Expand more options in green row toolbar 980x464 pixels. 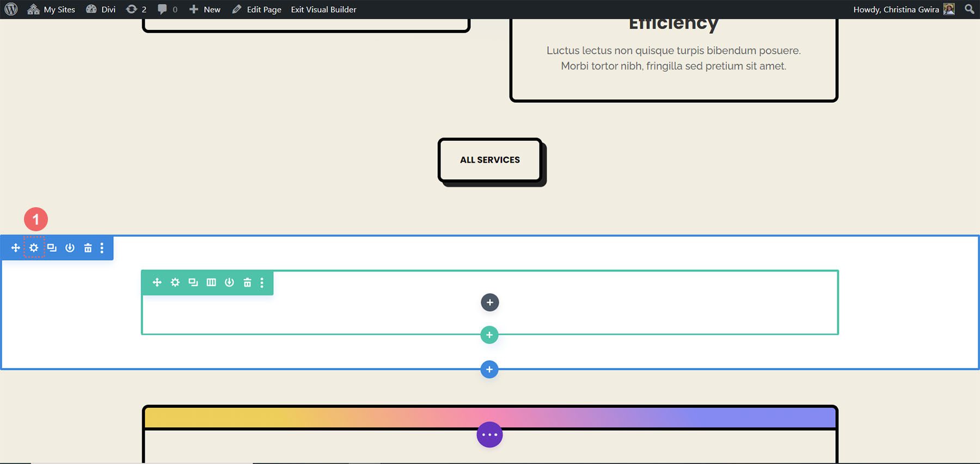coord(262,282)
